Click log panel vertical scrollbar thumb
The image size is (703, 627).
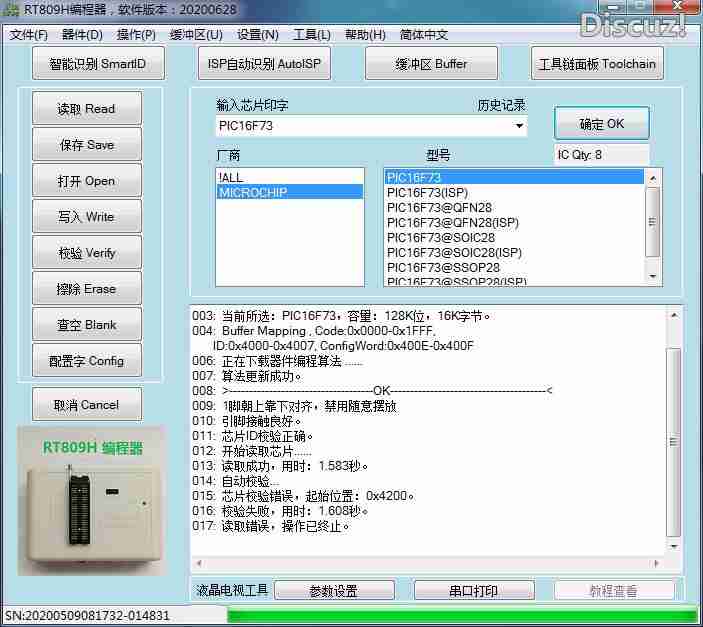(673, 442)
